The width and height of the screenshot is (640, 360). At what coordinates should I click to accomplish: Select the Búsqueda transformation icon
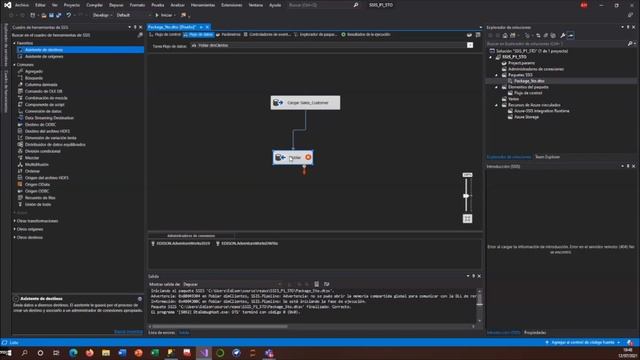point(20,78)
